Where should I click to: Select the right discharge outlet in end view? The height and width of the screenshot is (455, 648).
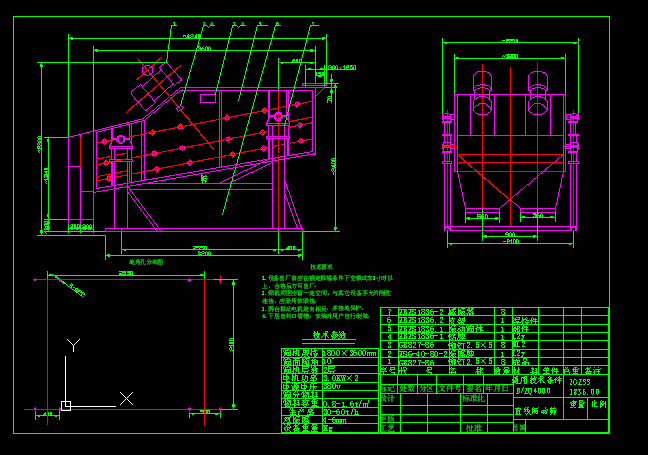[538, 212]
